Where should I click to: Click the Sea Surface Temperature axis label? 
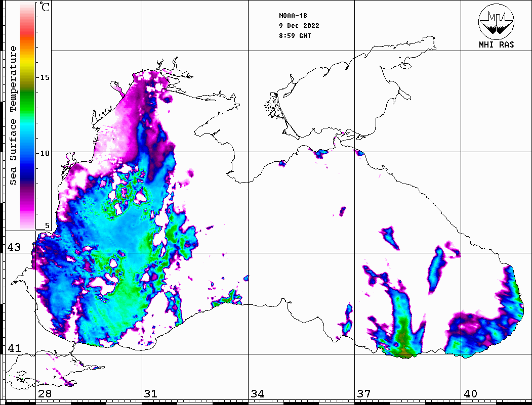click(13, 115)
